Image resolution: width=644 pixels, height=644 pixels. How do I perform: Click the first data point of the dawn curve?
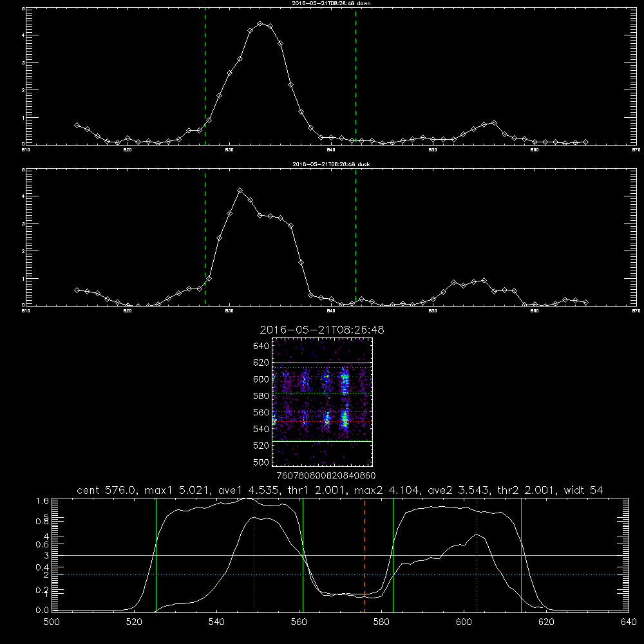coord(77,126)
